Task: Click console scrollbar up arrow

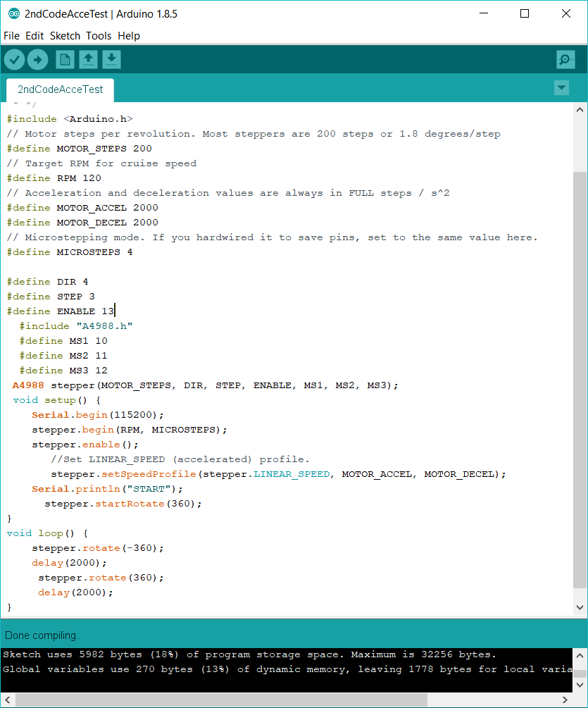Action: pyautogui.click(x=580, y=656)
